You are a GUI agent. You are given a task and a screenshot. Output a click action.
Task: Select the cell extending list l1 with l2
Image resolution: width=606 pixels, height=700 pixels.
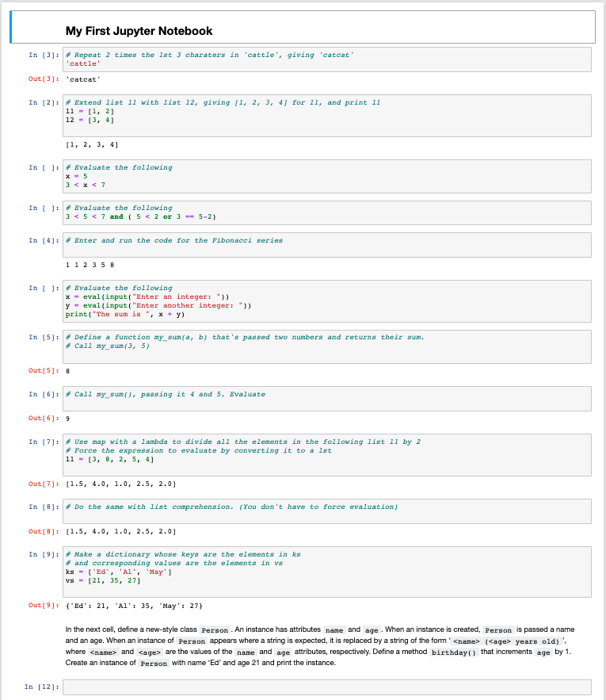click(327, 116)
